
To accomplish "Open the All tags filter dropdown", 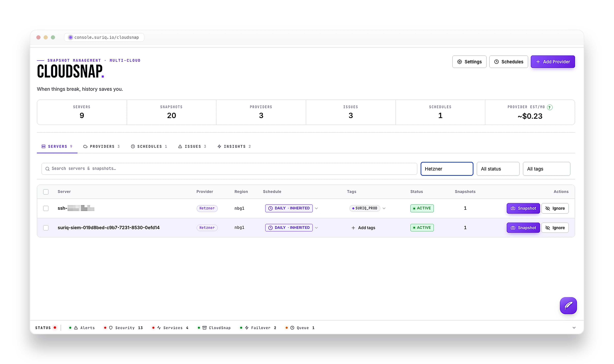I will [x=546, y=169].
